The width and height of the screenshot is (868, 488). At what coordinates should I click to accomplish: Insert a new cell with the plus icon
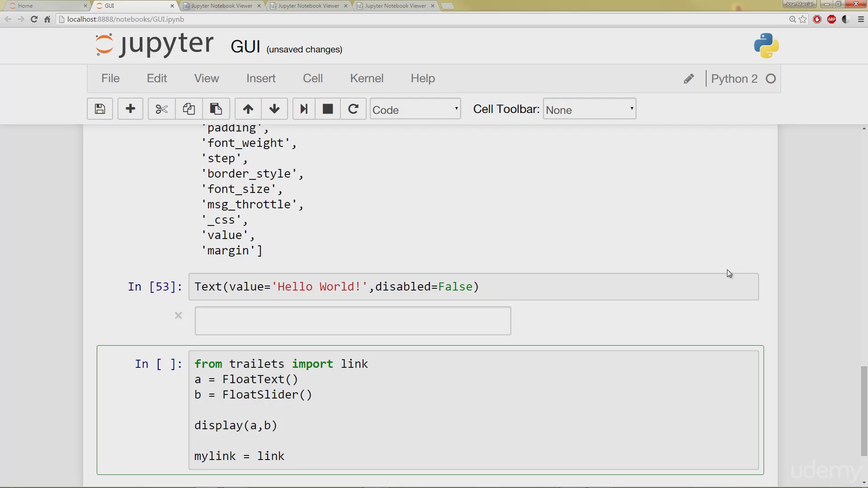tap(130, 109)
